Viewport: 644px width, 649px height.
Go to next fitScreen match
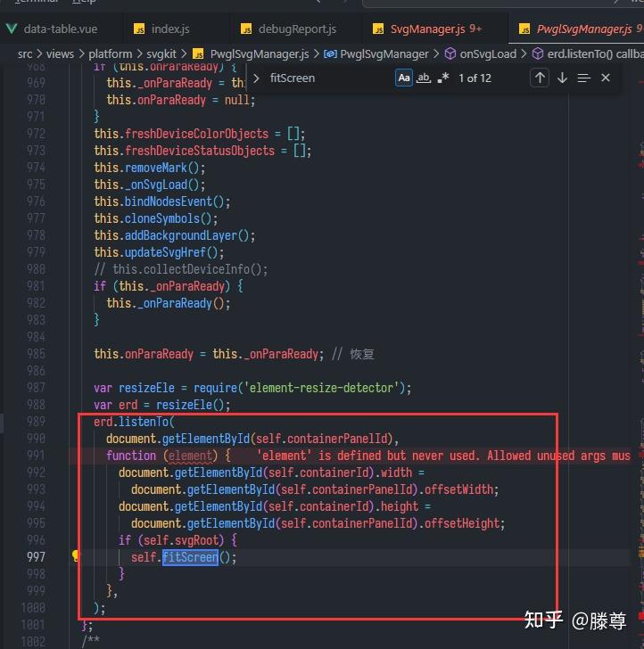click(562, 78)
